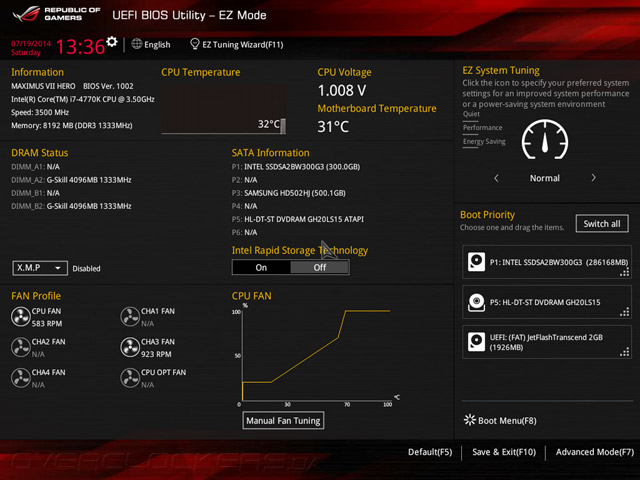The height and width of the screenshot is (480, 640).
Task: Select the UEFI JetFlashTranscend 2GB boot entry
Action: coord(547,342)
